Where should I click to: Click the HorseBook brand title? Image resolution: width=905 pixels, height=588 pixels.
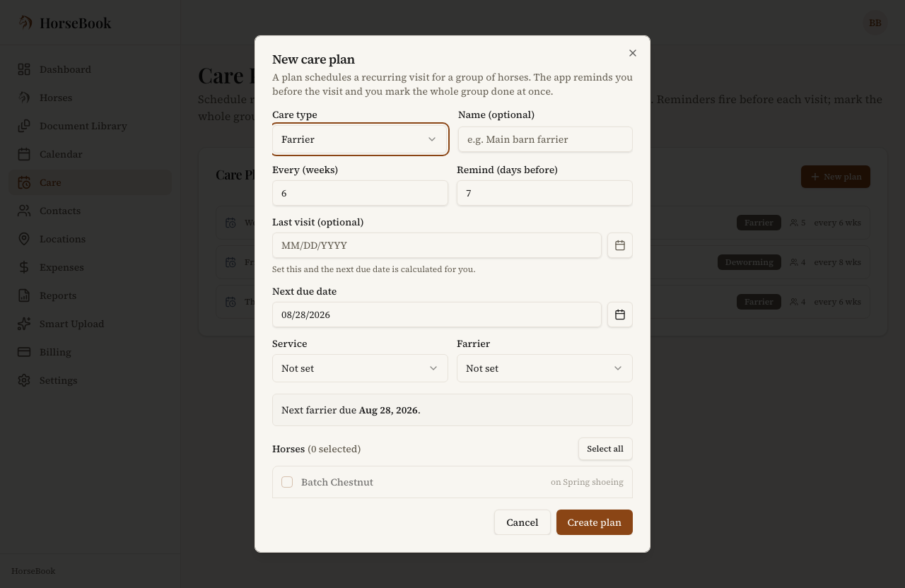pyautogui.click(x=76, y=23)
